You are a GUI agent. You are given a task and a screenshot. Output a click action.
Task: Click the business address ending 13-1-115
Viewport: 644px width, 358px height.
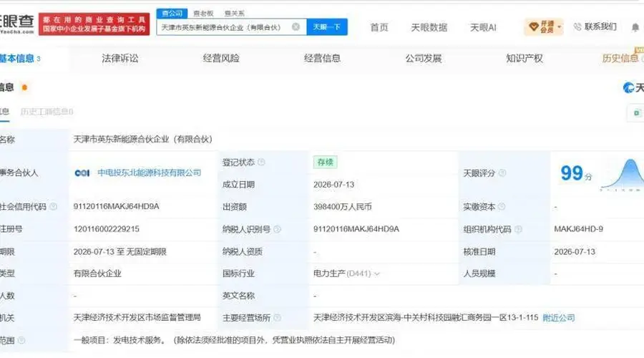(x=426, y=318)
